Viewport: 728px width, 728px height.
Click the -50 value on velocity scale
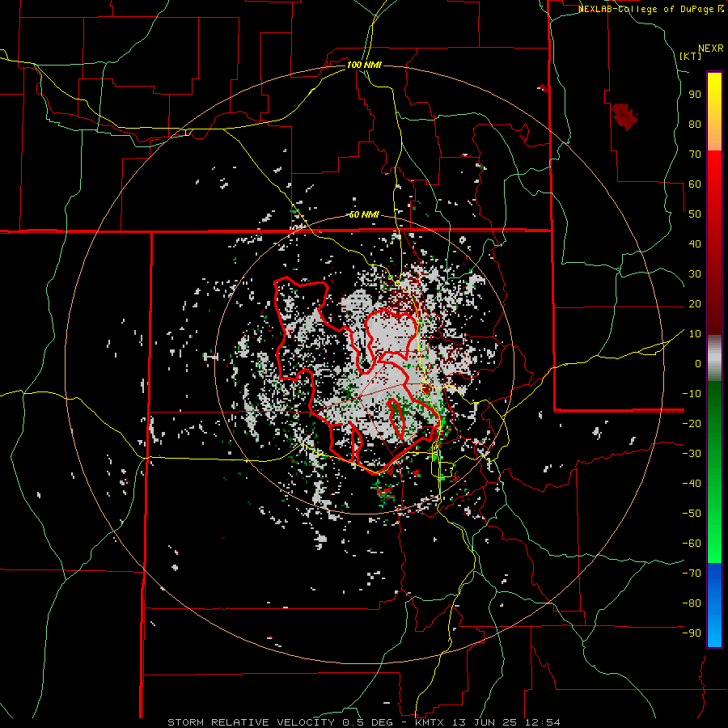pos(692,514)
